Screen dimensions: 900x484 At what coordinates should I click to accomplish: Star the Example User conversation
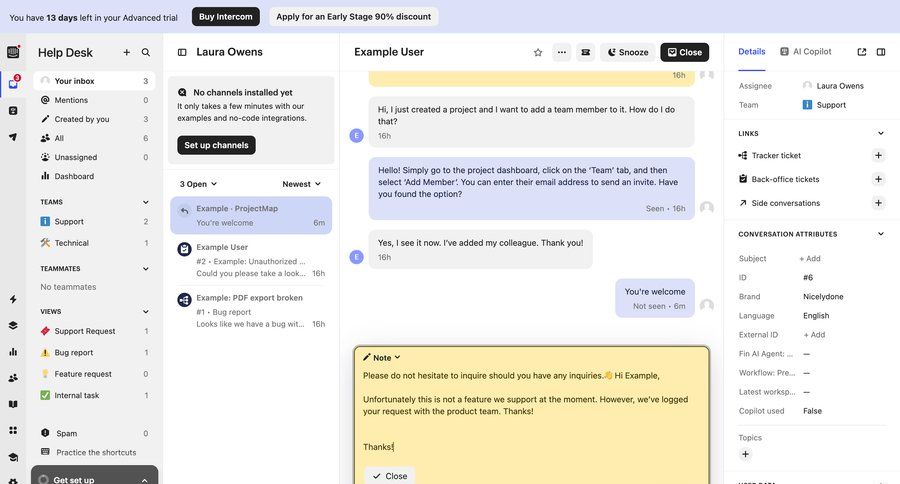538,52
